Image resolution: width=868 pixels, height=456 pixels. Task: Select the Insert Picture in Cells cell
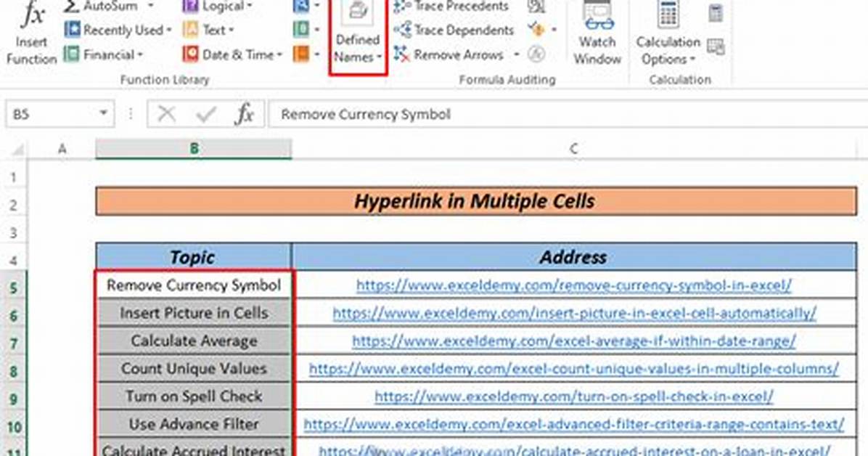(x=194, y=312)
